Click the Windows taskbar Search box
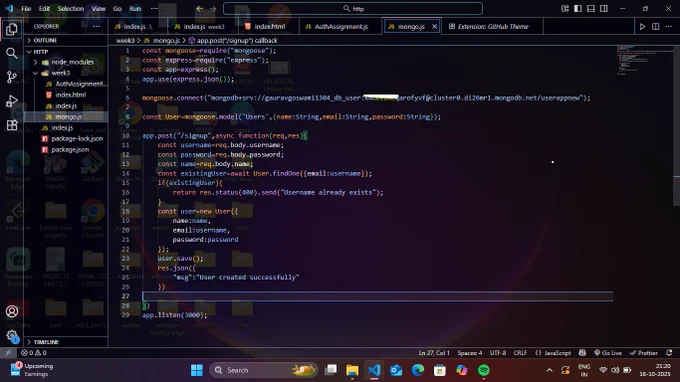Viewport: 680px width, 382px height. pos(263,370)
